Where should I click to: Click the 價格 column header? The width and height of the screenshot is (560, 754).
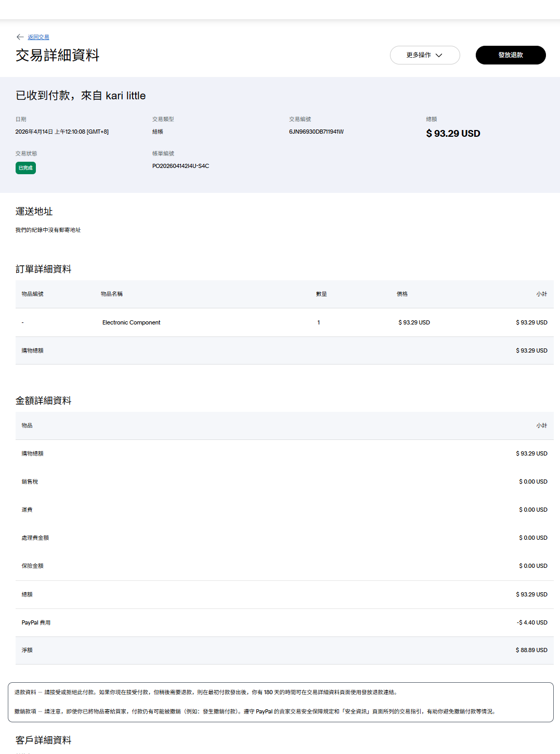point(402,294)
